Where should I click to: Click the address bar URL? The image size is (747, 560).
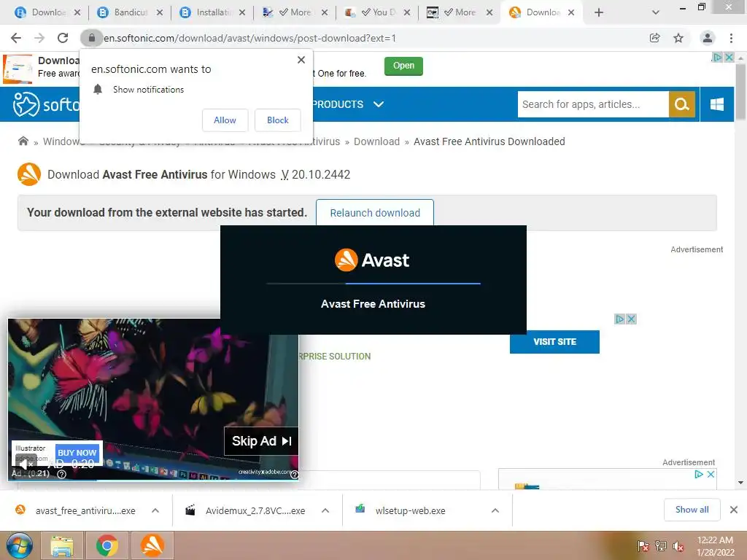point(249,38)
